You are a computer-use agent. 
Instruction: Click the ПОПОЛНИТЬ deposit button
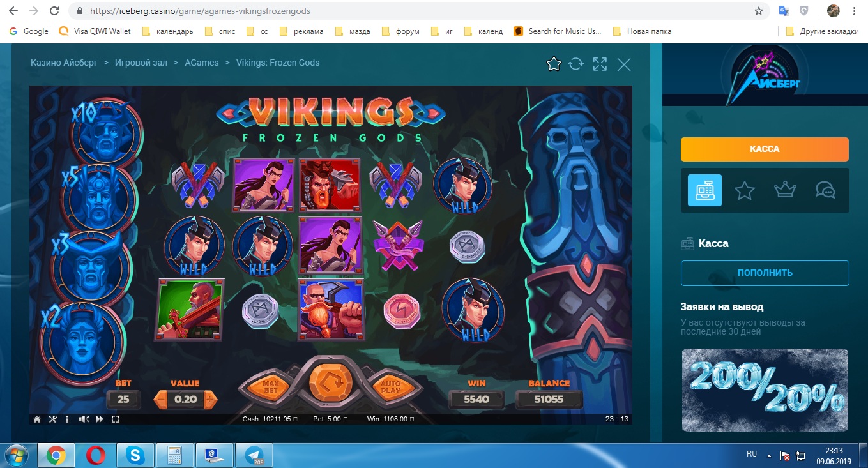[765, 273]
